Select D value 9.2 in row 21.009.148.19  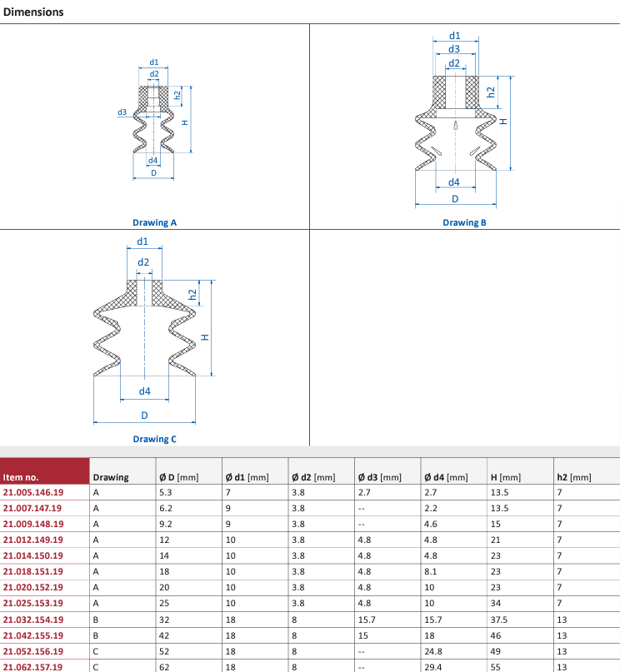(x=166, y=524)
